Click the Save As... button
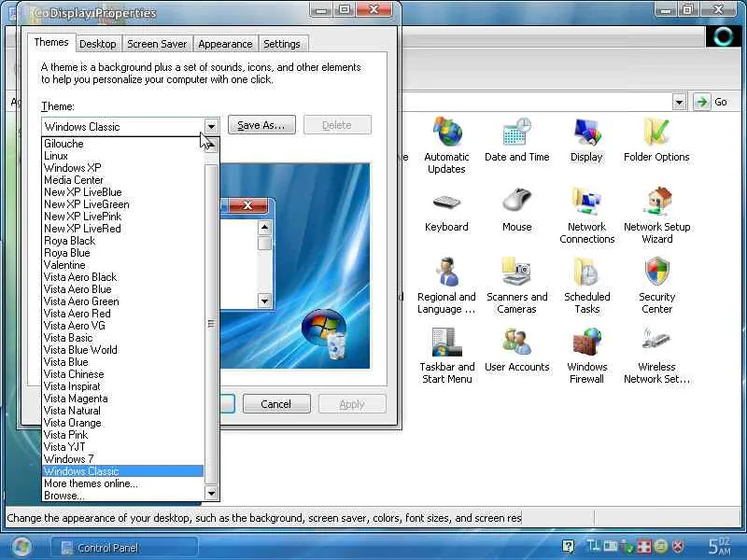The width and height of the screenshot is (747, 560). click(261, 125)
